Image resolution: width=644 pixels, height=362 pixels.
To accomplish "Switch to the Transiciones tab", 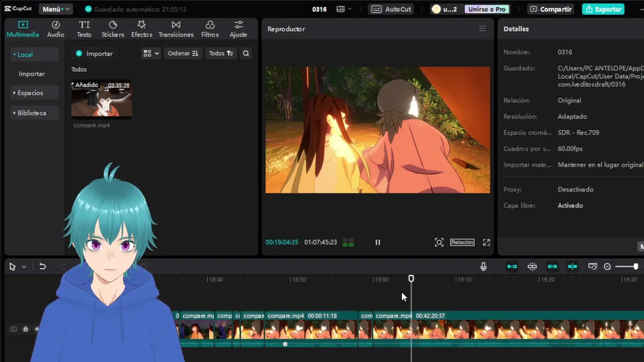I will [176, 29].
